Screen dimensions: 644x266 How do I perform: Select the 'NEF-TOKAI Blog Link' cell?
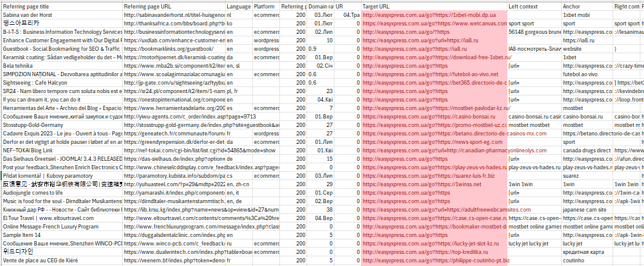coord(62,151)
